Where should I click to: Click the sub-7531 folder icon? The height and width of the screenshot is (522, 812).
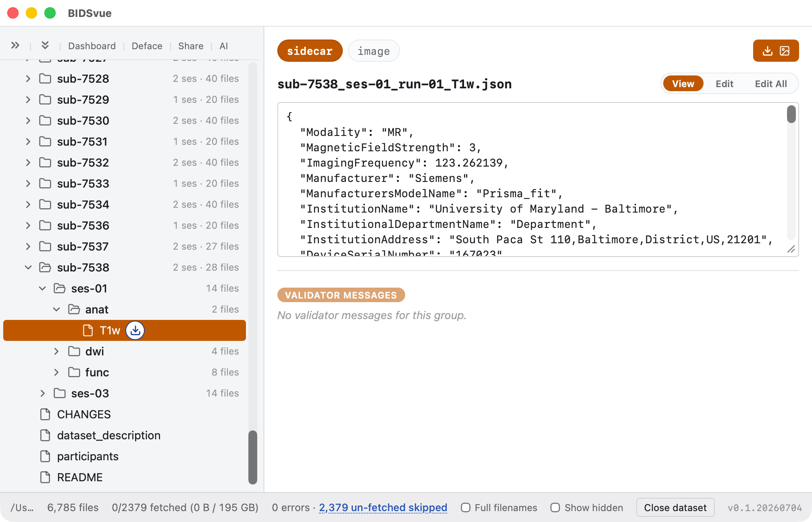click(45, 142)
